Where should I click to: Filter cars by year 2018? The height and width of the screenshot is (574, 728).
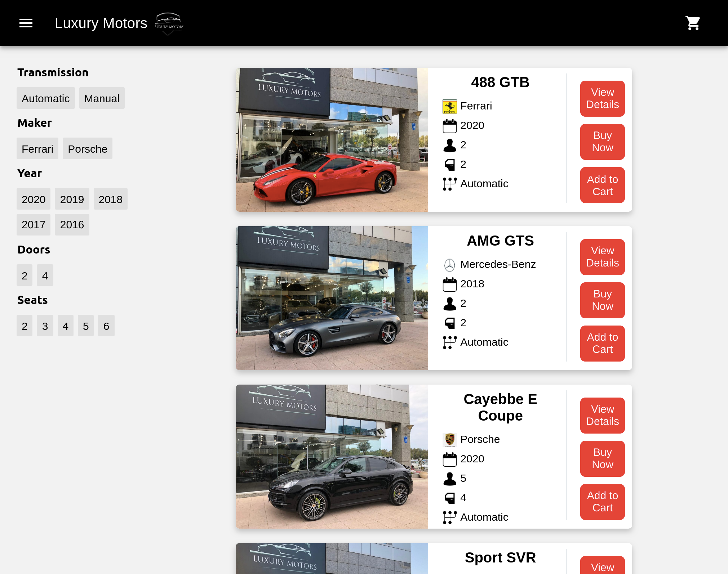[111, 199]
